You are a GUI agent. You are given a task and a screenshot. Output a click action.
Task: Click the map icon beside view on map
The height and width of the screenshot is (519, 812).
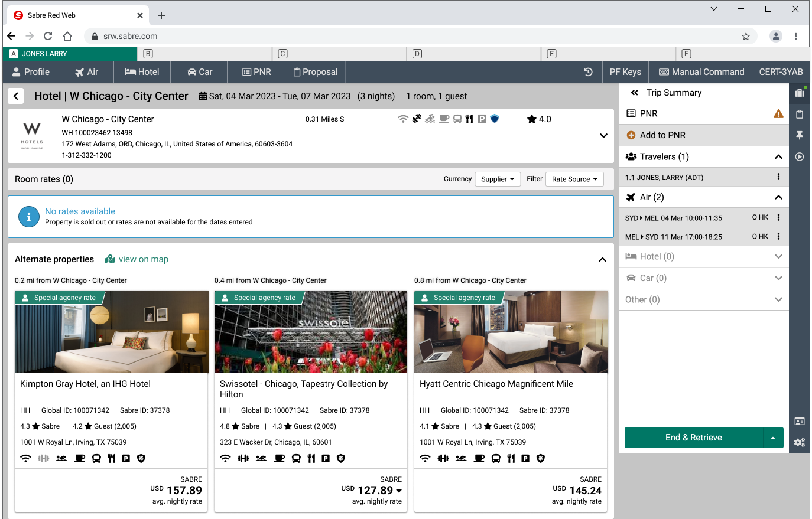110,259
